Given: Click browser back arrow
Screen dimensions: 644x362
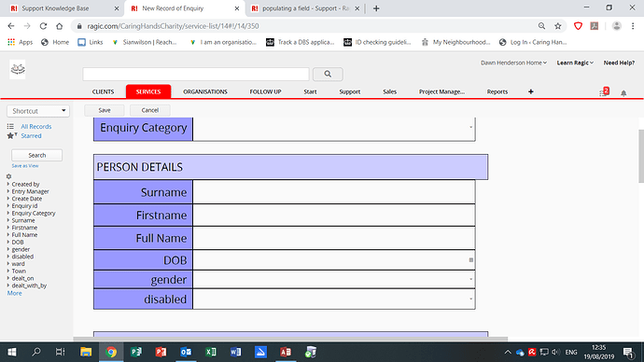Looking at the screenshot, I should point(11,26).
